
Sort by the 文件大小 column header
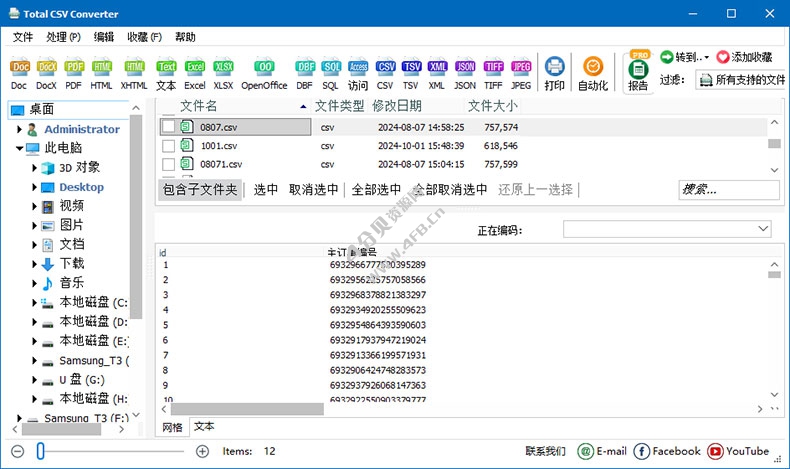492,106
